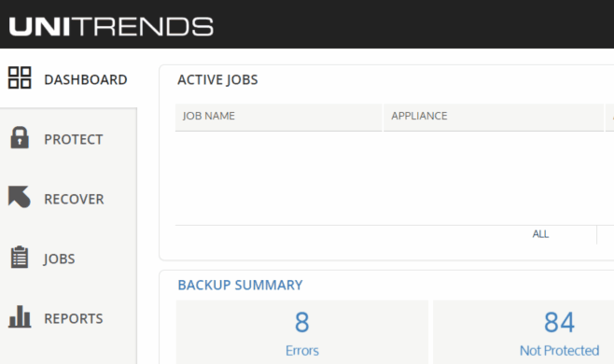
Task: Click the Dashboard grid icon
Action: 20,77
